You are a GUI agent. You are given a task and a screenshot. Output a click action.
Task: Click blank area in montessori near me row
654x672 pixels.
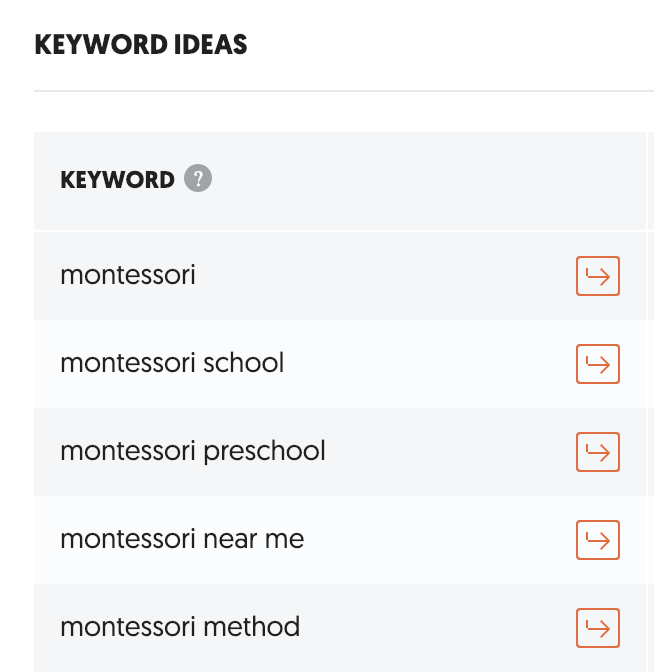440,540
